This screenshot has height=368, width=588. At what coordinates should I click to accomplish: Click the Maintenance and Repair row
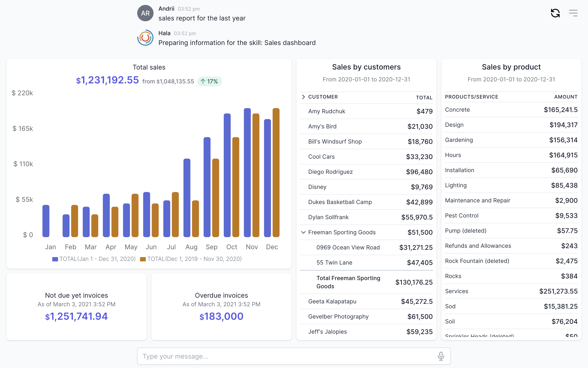[511, 200]
